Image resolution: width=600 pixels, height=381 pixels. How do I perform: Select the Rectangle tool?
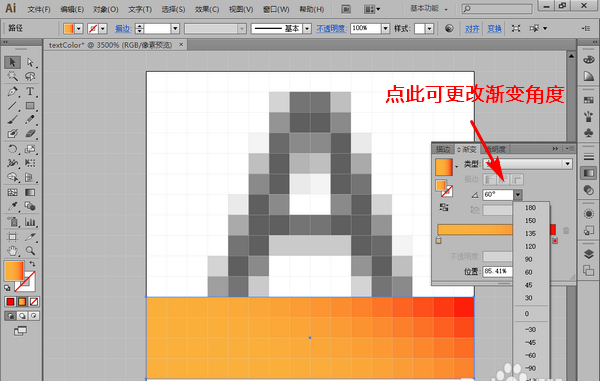[30, 106]
